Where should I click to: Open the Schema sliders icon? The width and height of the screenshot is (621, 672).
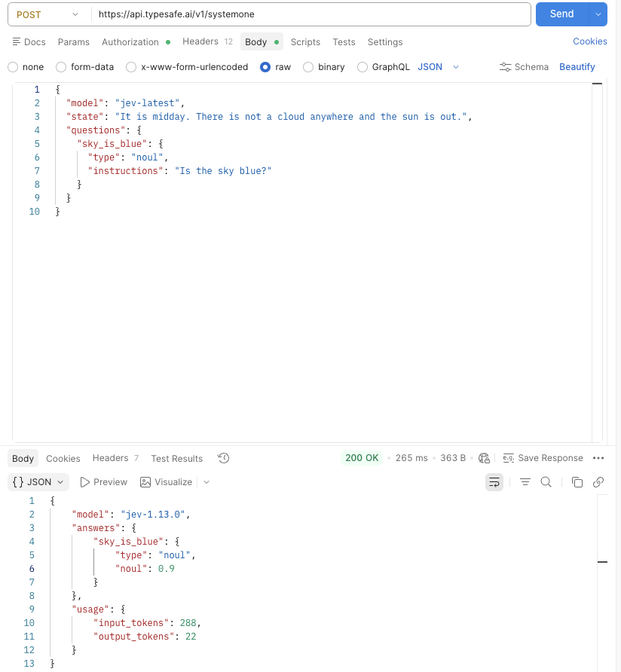(x=505, y=67)
